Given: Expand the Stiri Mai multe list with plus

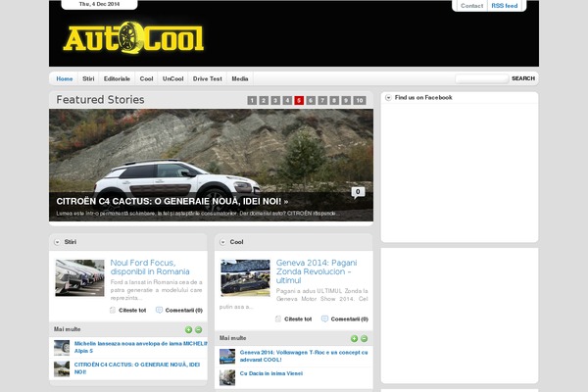Looking at the screenshot, I should 188,329.
